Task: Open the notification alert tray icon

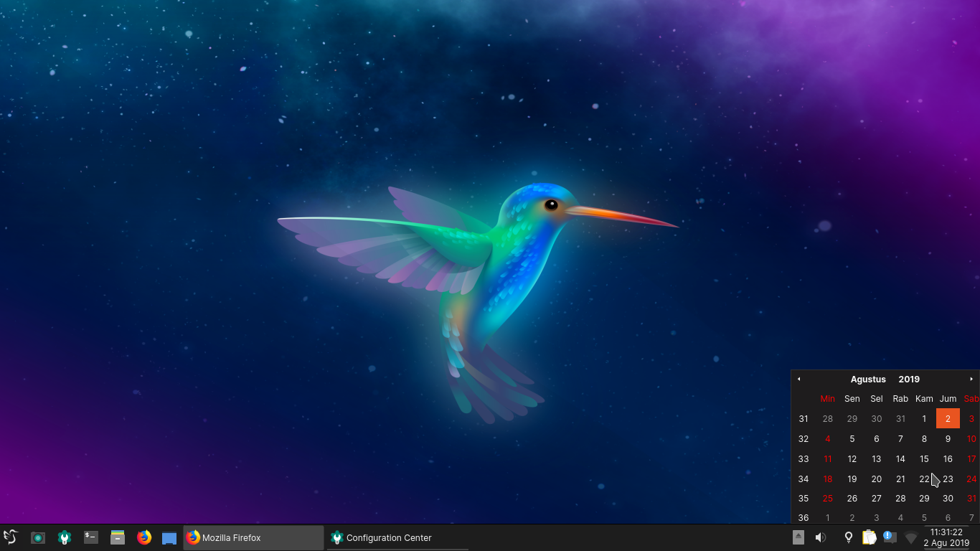Action: tap(890, 537)
